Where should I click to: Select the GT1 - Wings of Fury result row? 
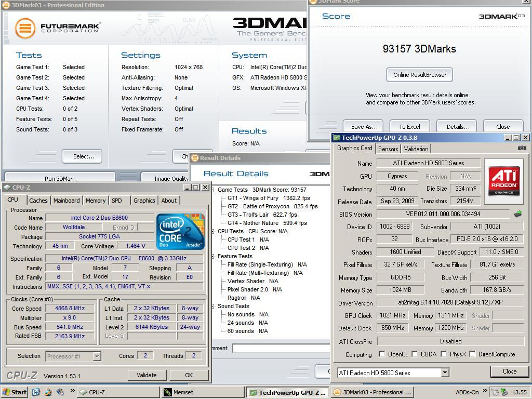coord(269,198)
